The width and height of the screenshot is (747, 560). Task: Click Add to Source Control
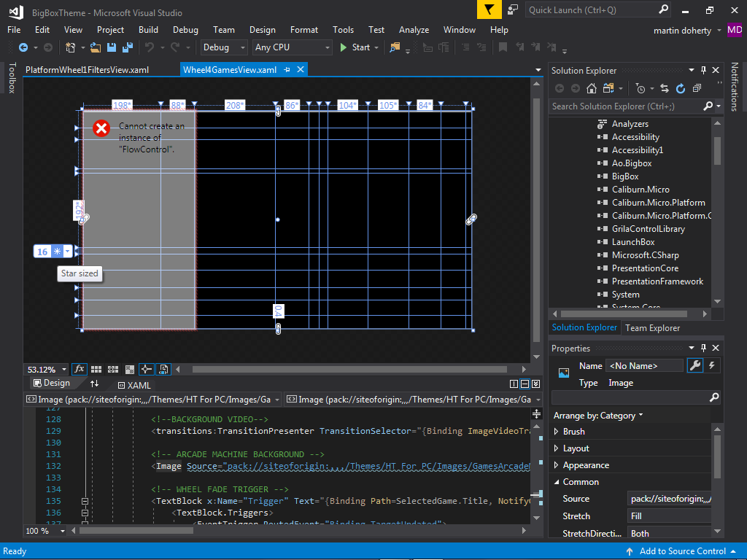coord(682,551)
